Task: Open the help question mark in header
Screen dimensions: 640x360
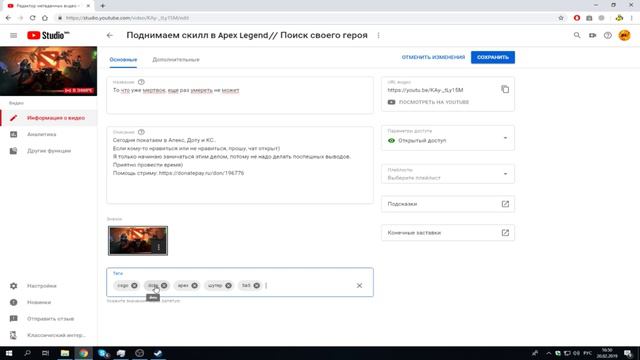Action: pyautogui.click(x=608, y=36)
